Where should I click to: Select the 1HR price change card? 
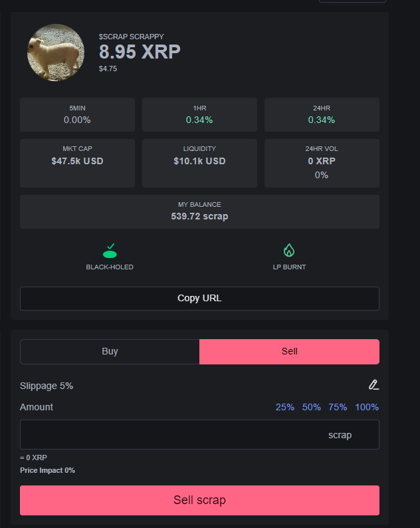pyautogui.click(x=199, y=114)
